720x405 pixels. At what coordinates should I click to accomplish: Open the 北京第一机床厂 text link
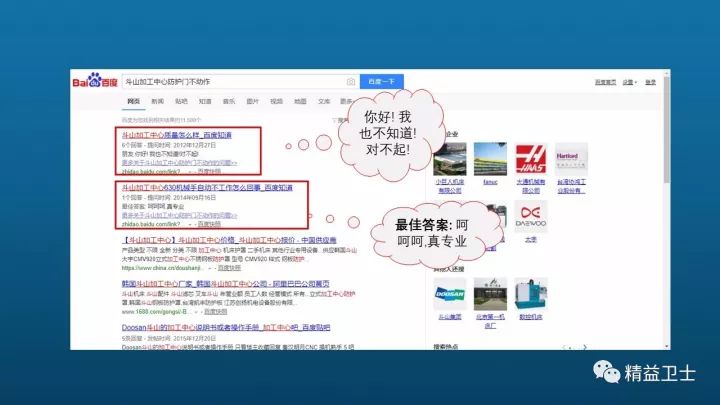click(490, 321)
